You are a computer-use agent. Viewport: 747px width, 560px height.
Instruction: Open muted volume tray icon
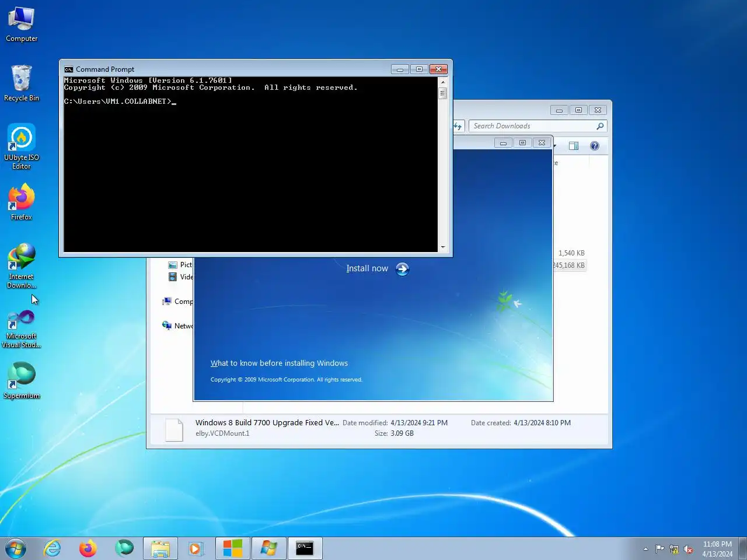pyautogui.click(x=689, y=549)
